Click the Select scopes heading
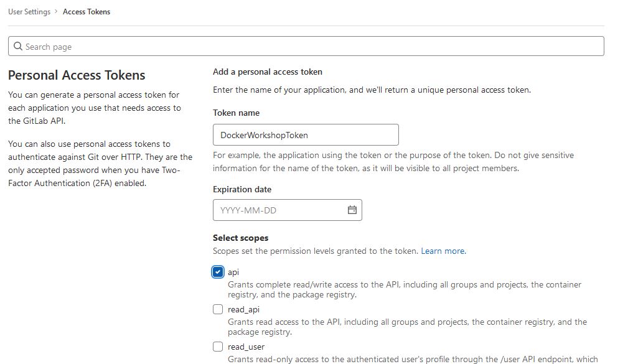Image resolution: width=633 pixels, height=364 pixels. pos(240,238)
